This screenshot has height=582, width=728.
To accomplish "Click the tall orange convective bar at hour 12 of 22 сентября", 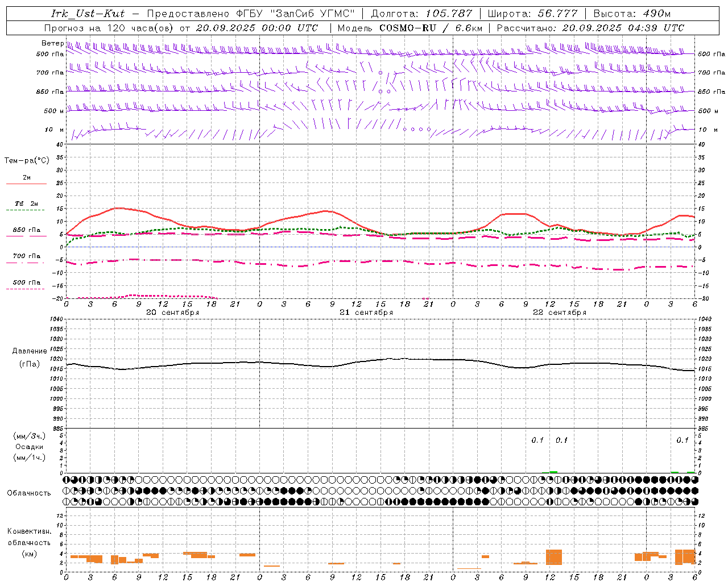I will (x=554, y=556).
